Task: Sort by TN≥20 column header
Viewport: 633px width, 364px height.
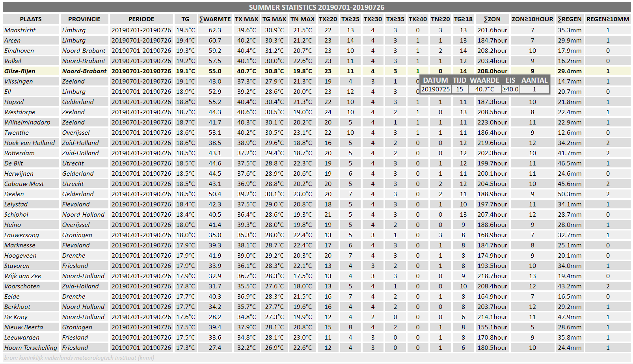Action: 440,19
